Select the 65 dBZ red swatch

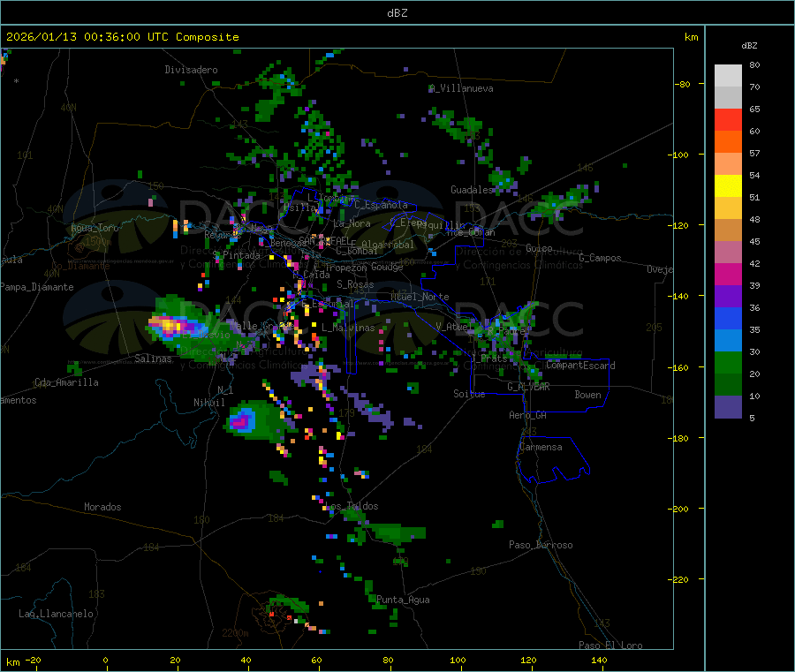pyautogui.click(x=728, y=119)
